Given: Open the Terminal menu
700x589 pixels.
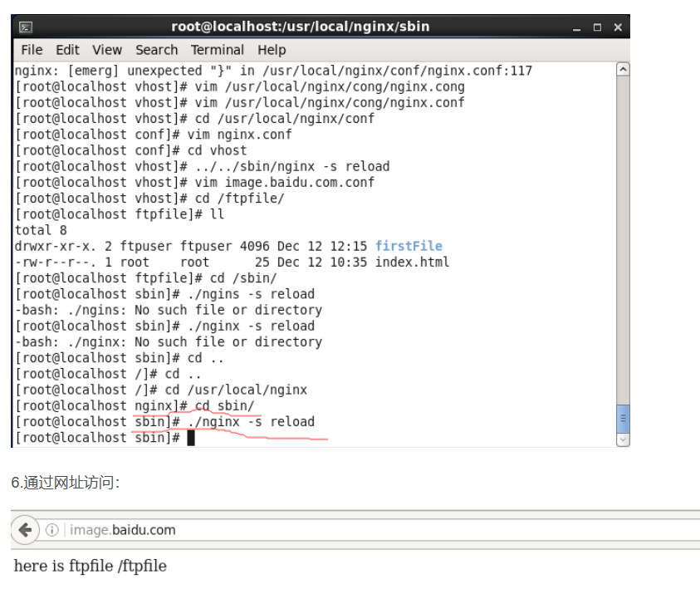Looking at the screenshot, I should 218,50.
